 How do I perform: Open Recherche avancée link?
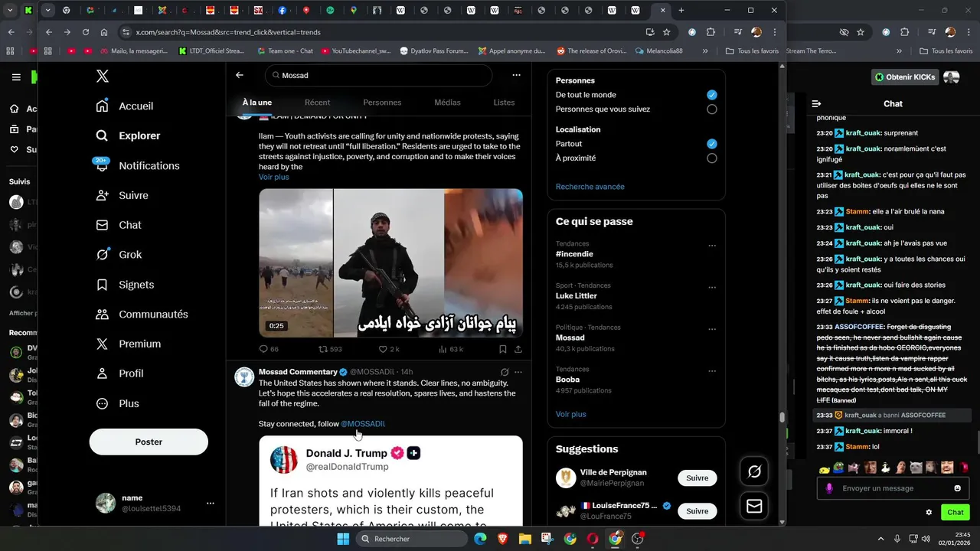(x=590, y=187)
